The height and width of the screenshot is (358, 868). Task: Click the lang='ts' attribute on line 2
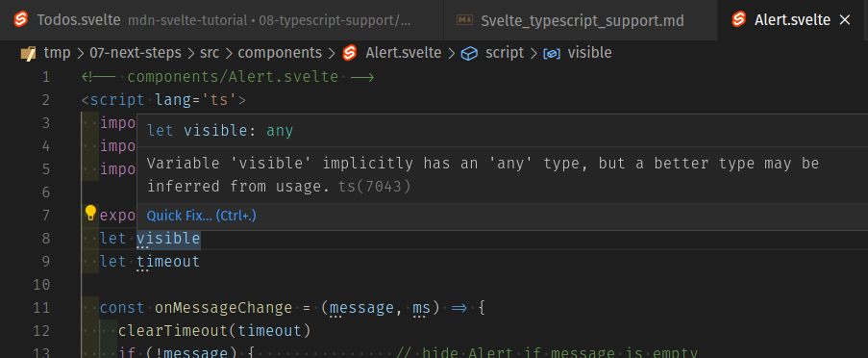tap(196, 100)
